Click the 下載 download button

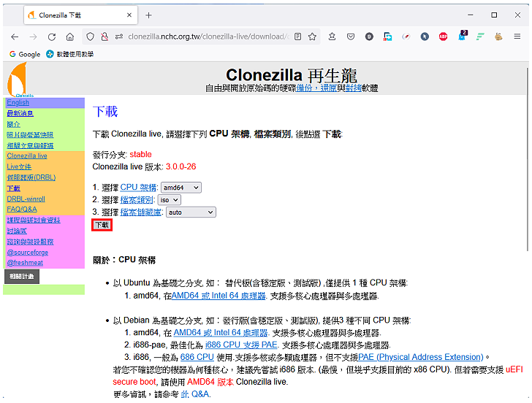coord(102,225)
